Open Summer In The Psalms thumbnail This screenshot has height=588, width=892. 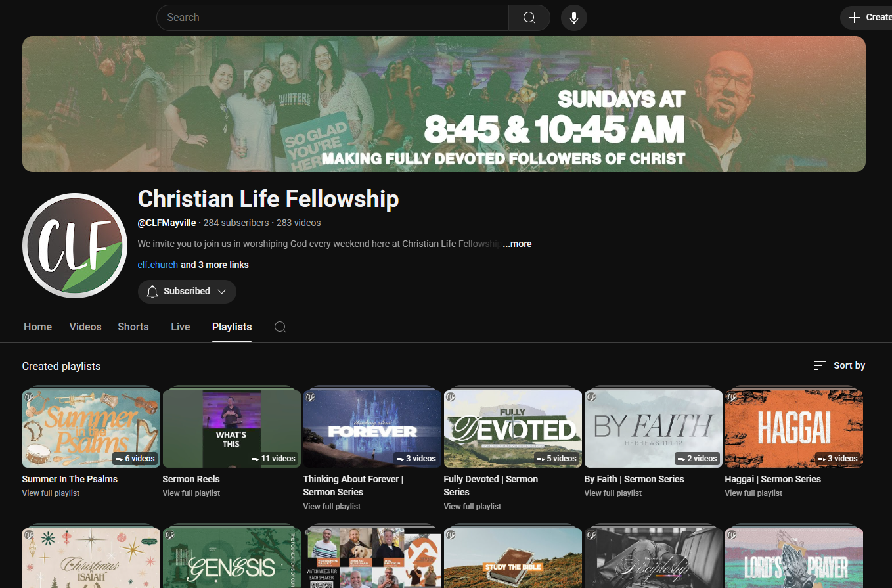(91, 429)
